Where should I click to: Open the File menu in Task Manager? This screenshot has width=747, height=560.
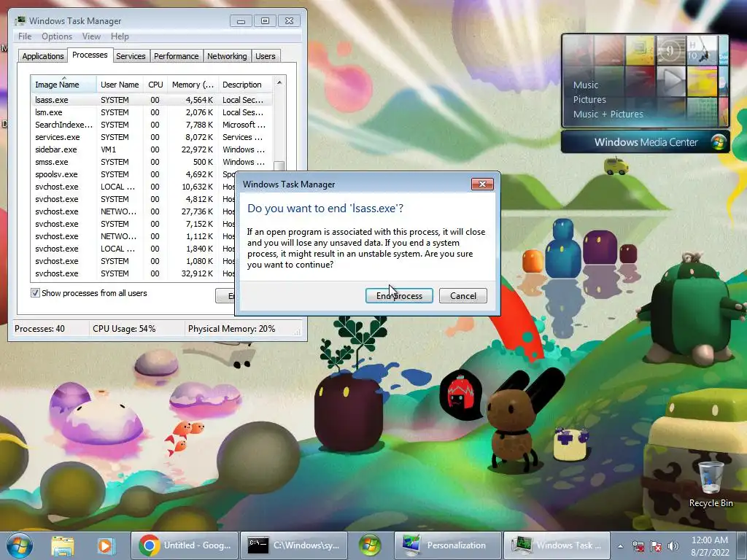point(25,36)
